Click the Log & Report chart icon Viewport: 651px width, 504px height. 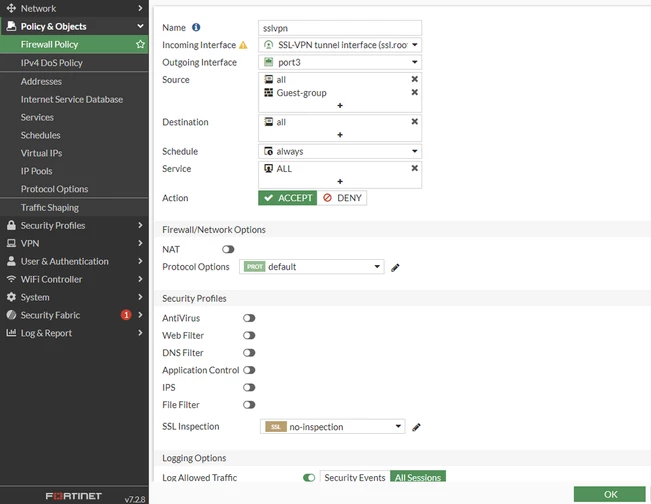pyautogui.click(x=11, y=333)
